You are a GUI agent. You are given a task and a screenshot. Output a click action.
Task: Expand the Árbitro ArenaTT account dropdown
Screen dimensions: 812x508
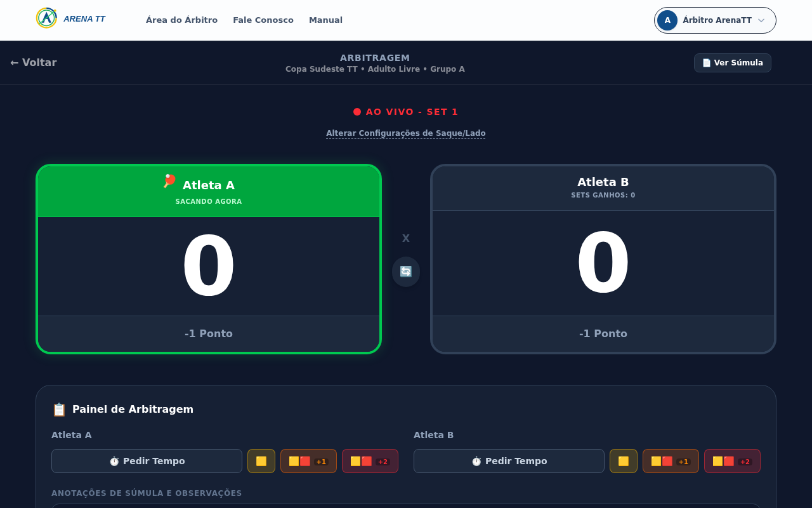pos(761,20)
